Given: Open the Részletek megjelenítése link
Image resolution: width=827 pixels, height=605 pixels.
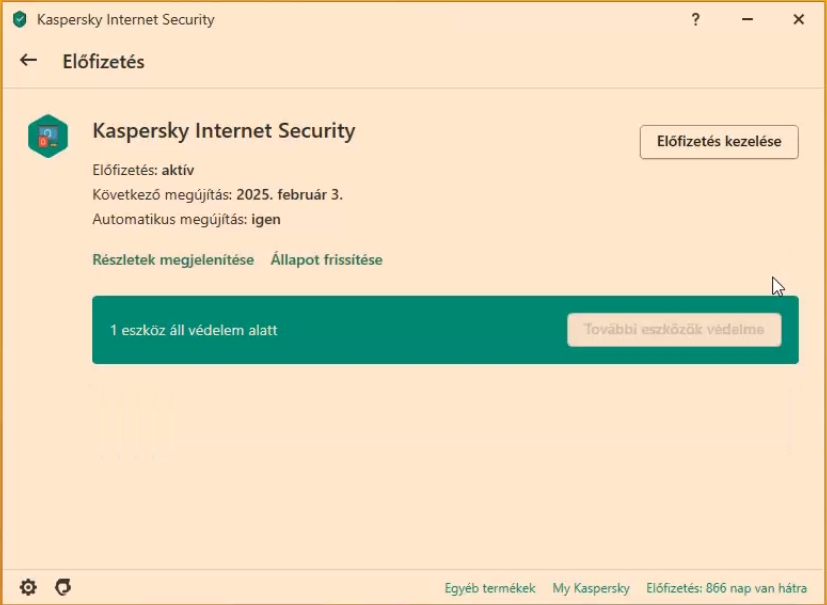Looking at the screenshot, I should [173, 260].
